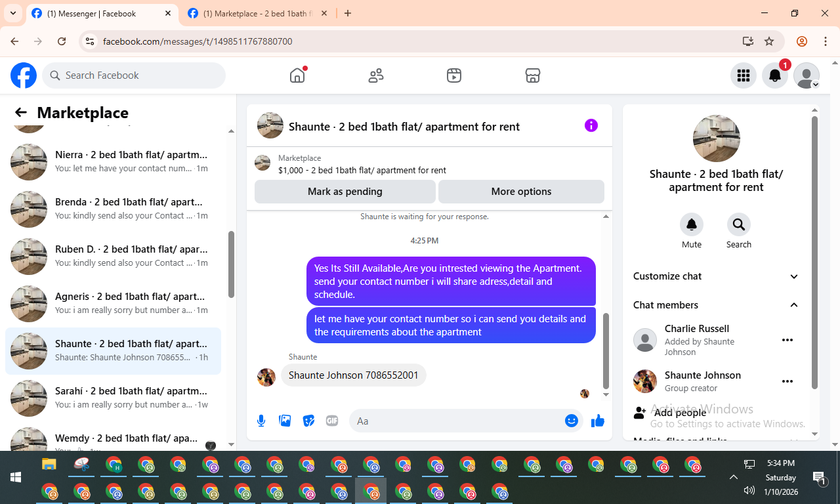Viewport: 840px width, 504px height.
Task: Switch to the Messenger | Facebook tab
Action: 102,13
